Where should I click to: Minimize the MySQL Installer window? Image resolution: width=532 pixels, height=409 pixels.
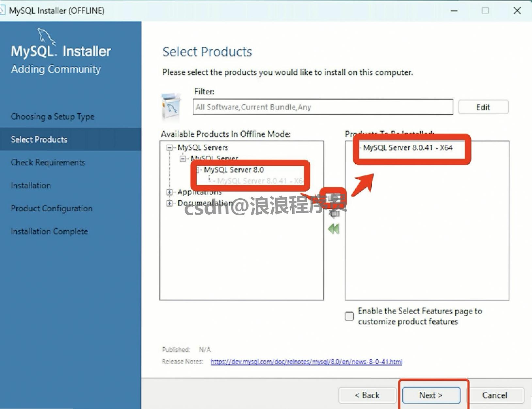coord(454,10)
